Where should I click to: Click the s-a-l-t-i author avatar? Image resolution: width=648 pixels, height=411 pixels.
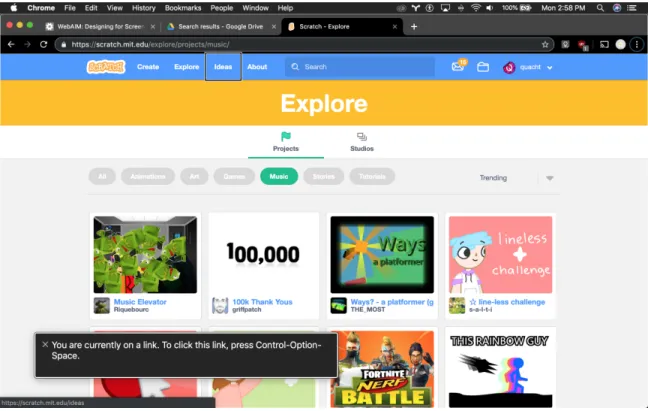(457, 306)
